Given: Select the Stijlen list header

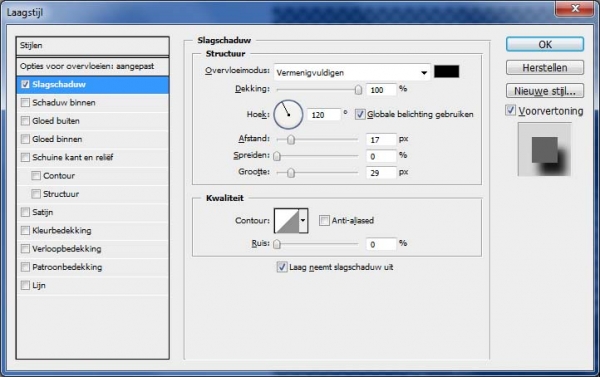Looking at the screenshot, I should pyautogui.click(x=93, y=46).
